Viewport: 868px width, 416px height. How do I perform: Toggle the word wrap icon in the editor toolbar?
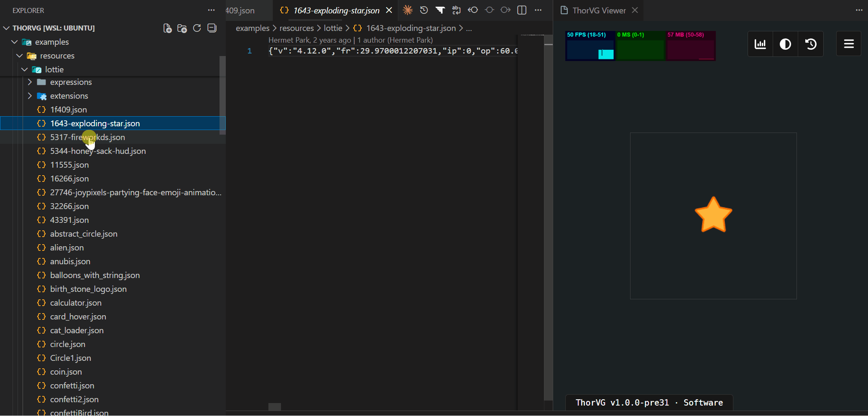(x=456, y=10)
